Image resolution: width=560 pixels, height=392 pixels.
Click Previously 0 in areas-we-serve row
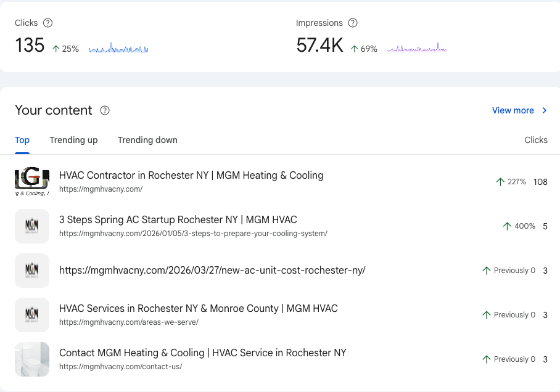(x=514, y=314)
